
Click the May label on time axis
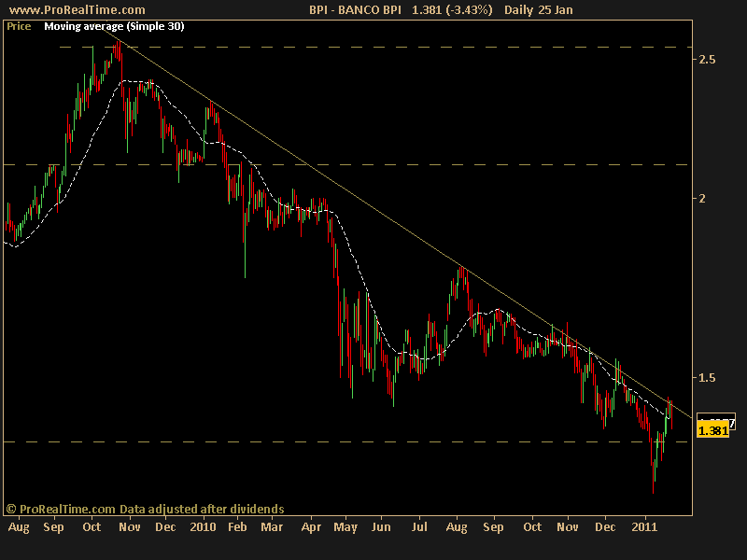click(345, 527)
